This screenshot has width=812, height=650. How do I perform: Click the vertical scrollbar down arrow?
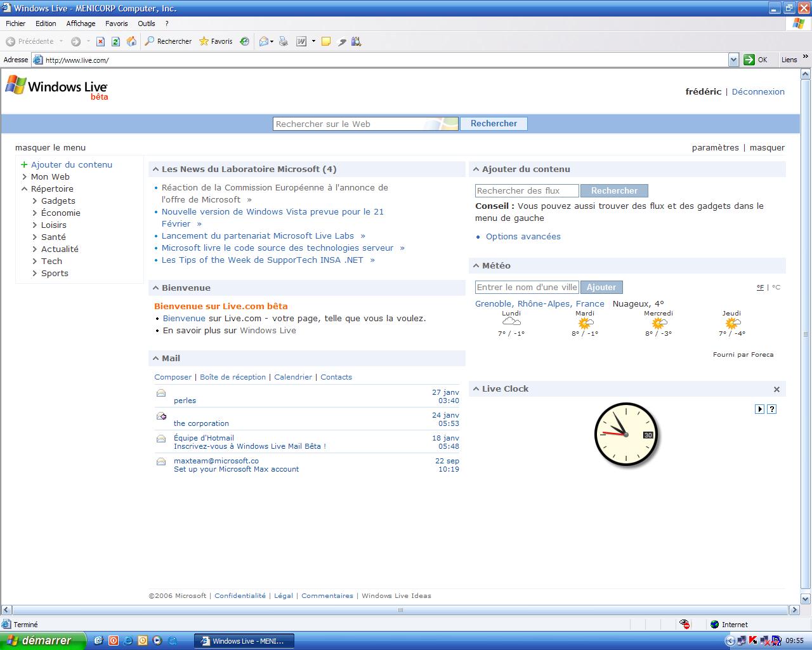pos(806,599)
